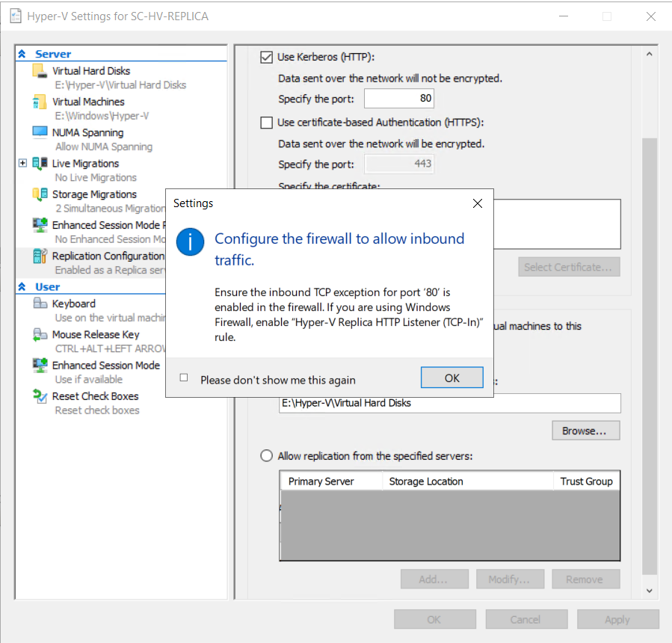Click the Add... button below the server list
This screenshot has width=672, height=643.
coord(434,579)
